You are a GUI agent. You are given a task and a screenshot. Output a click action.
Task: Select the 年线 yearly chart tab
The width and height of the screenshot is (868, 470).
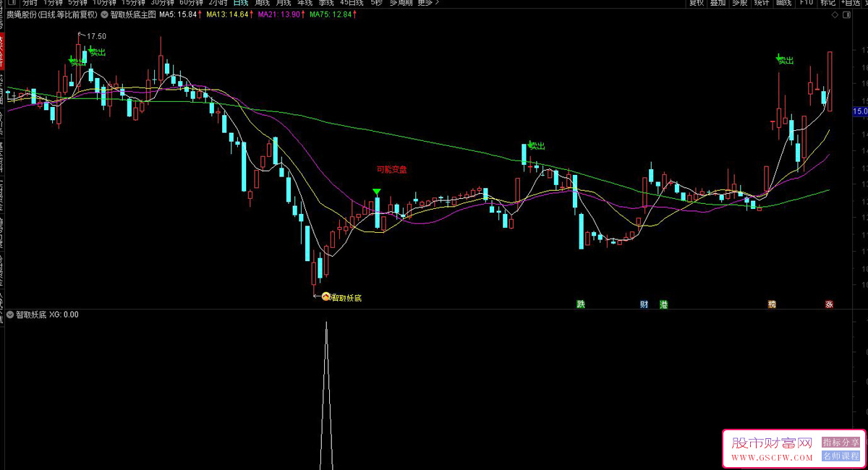(305, 3)
